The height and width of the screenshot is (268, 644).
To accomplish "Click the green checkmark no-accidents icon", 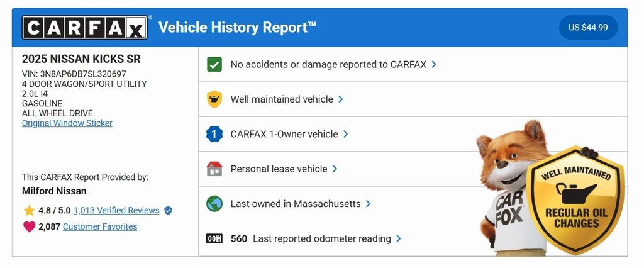I will point(214,64).
